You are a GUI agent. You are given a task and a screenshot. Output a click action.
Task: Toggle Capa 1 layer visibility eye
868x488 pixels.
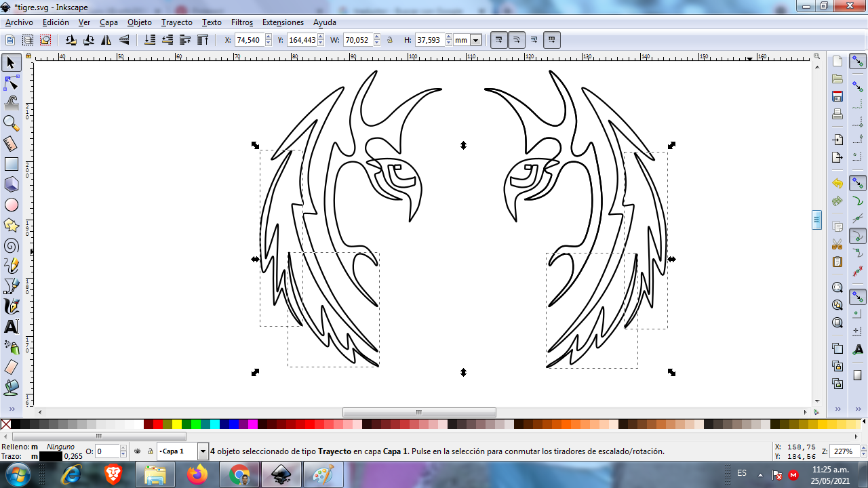pyautogui.click(x=138, y=451)
